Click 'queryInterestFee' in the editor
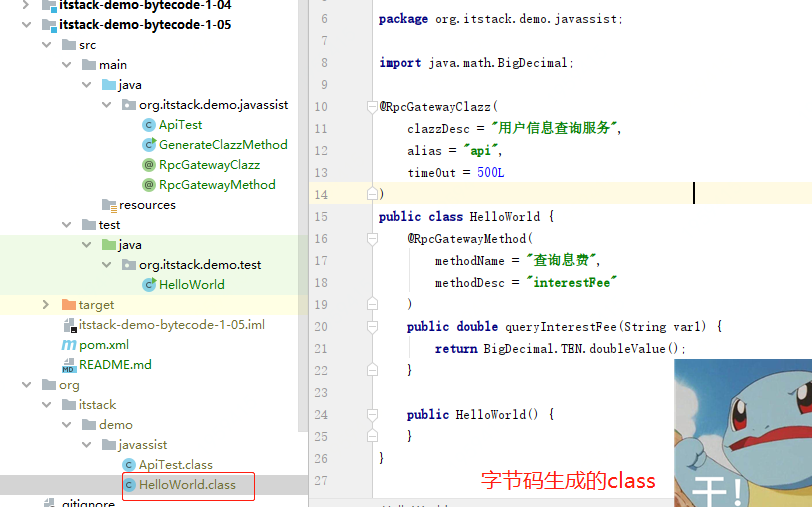This screenshot has width=812, height=507. point(561,327)
